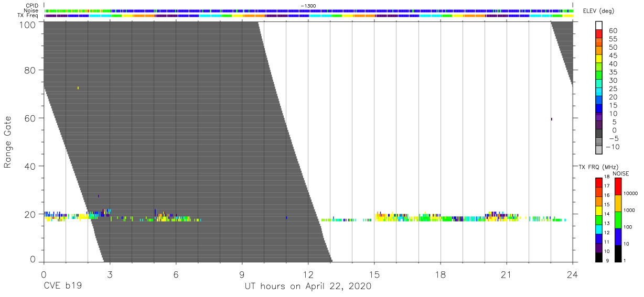This screenshot has height=297, width=644.
Task: Select the red top segment of TX FRQ colorbar
Action: [599, 182]
